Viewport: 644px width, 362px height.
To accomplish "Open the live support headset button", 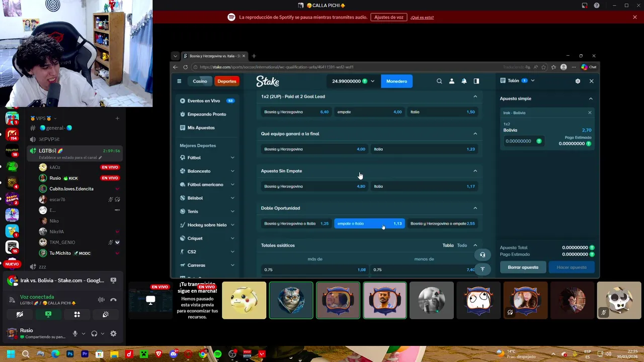I will (x=482, y=254).
